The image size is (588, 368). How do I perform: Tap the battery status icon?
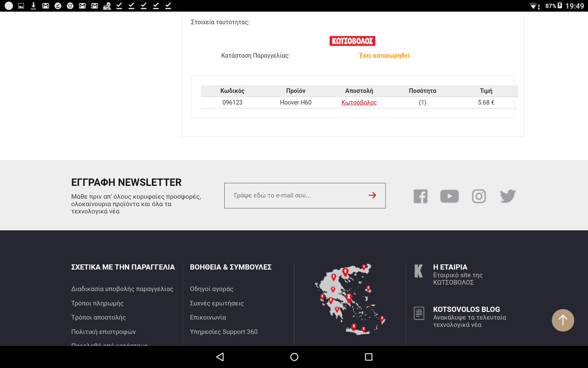click(x=559, y=6)
